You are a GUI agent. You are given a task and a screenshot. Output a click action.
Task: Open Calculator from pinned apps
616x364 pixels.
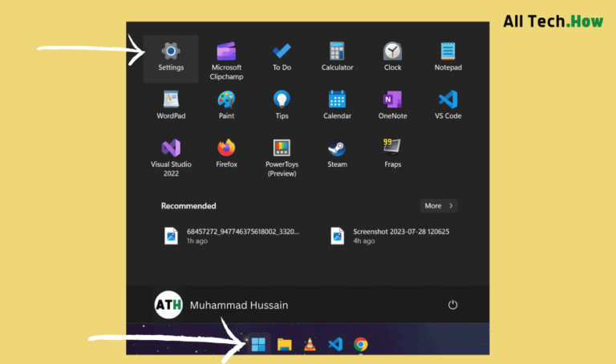337,57
